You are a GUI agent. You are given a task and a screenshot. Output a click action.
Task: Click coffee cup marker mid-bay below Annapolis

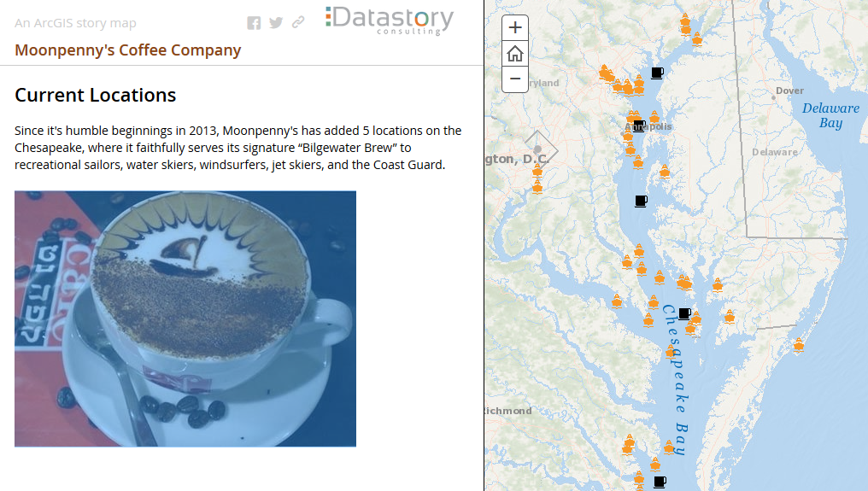coord(641,201)
